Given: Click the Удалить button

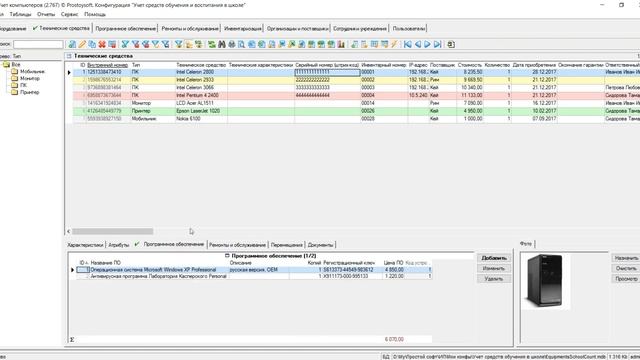Looking at the screenshot, I should pyautogui.click(x=494, y=279).
